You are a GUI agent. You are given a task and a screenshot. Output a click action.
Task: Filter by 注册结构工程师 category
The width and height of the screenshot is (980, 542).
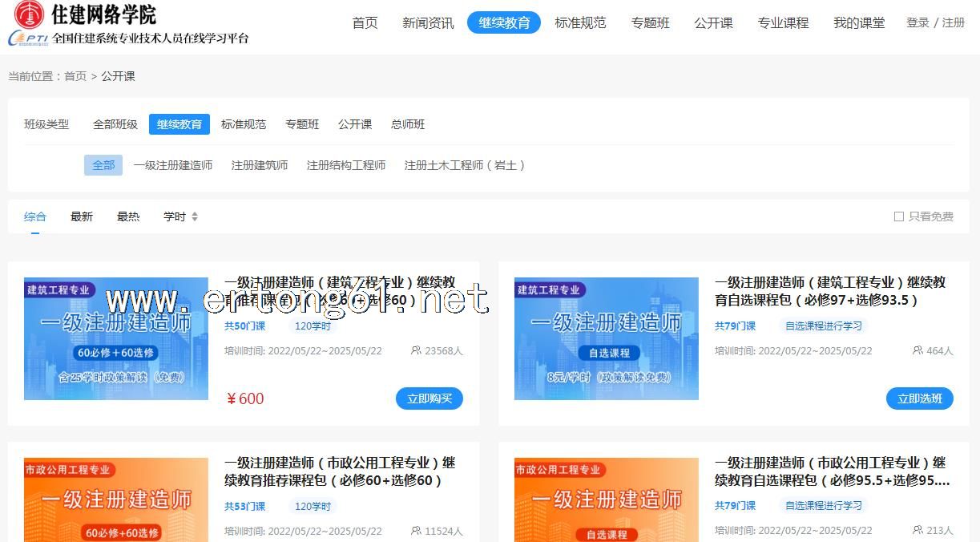tap(346, 165)
